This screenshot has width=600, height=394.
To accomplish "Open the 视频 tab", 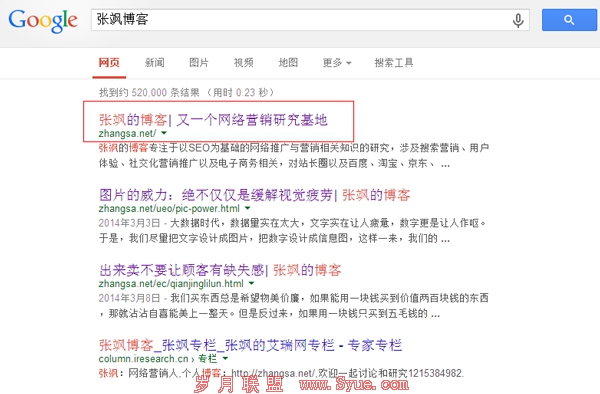I will click(x=244, y=63).
